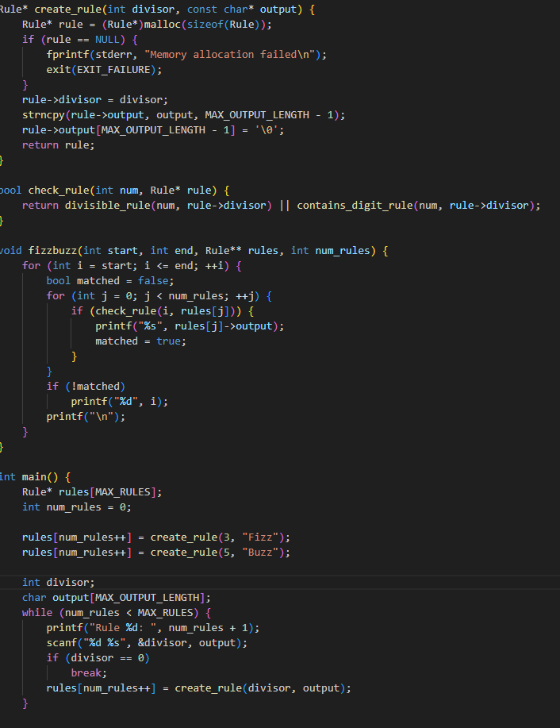Click the 'true' value assigned to matched
Image resolution: width=560 pixels, height=728 pixels.
(168, 341)
